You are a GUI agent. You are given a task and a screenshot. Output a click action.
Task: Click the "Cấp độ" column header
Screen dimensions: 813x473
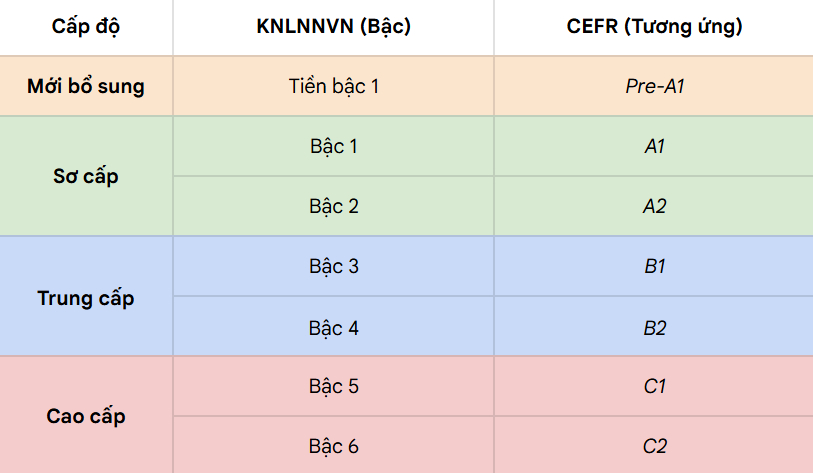[86, 27]
